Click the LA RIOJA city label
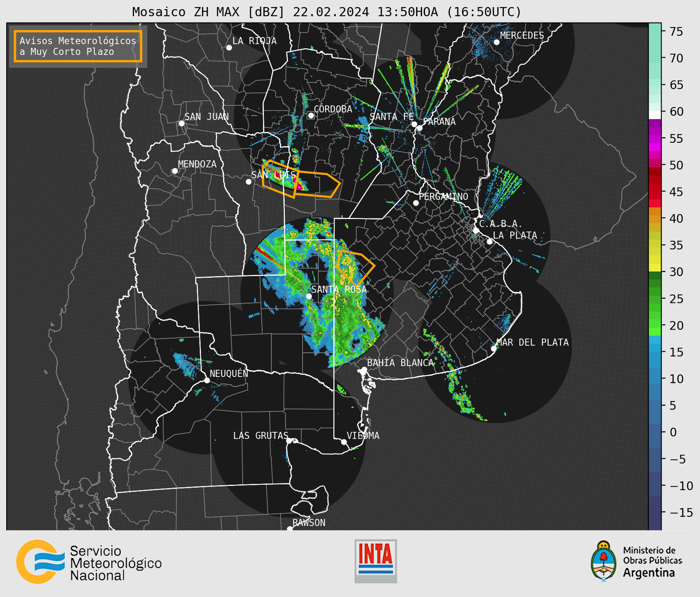This screenshot has width=700, height=597. pyautogui.click(x=254, y=41)
